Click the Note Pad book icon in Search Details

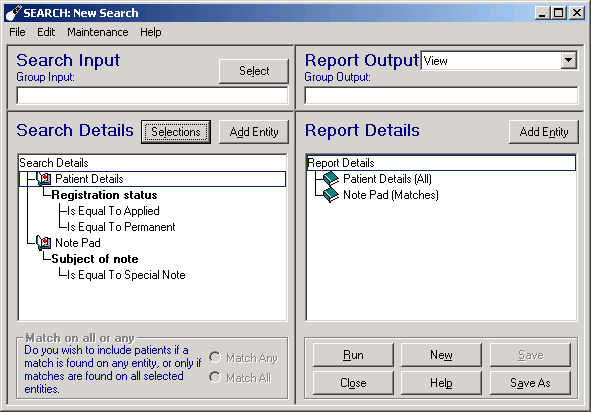44,243
